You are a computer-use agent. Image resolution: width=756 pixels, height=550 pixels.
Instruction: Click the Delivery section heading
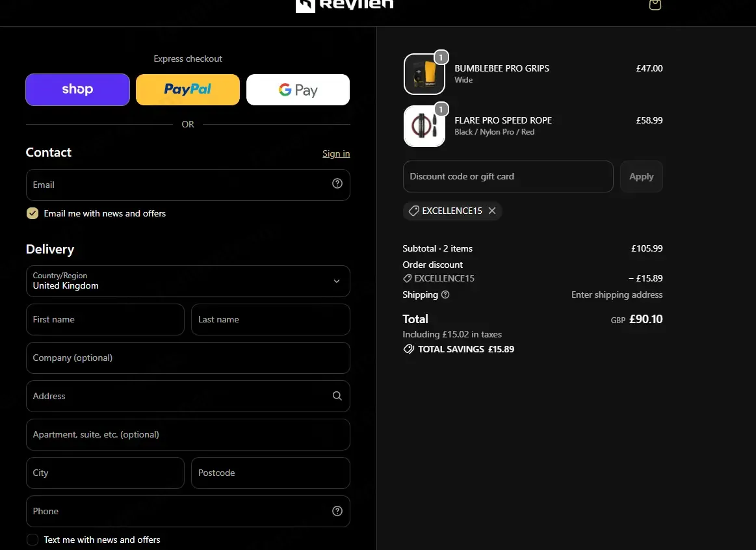point(50,249)
